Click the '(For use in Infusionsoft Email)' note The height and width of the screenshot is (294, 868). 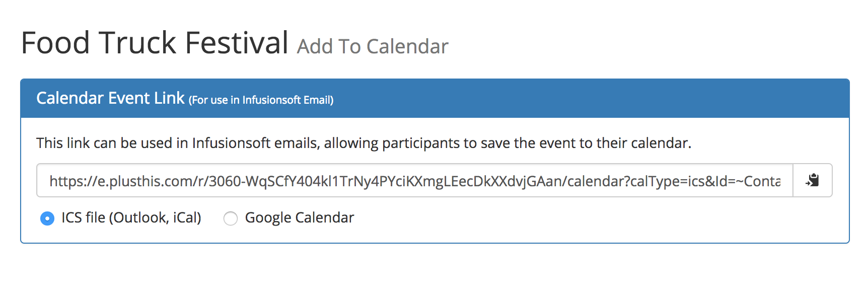(261, 100)
